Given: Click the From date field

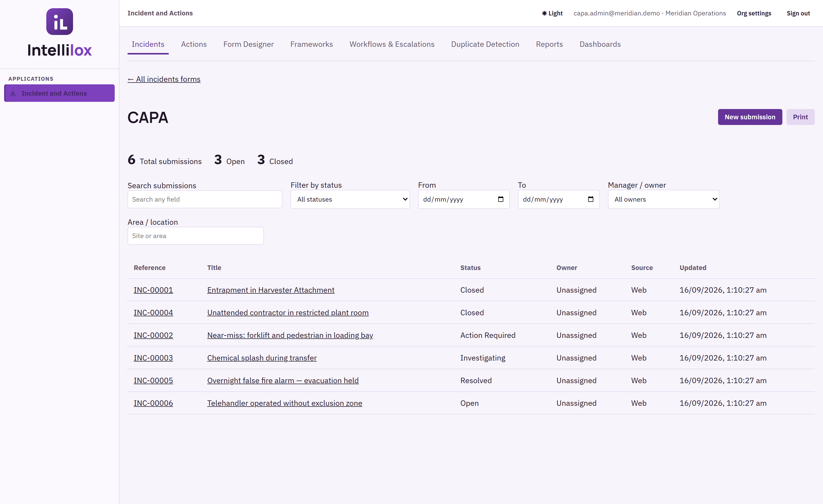Looking at the screenshot, I should (464, 199).
